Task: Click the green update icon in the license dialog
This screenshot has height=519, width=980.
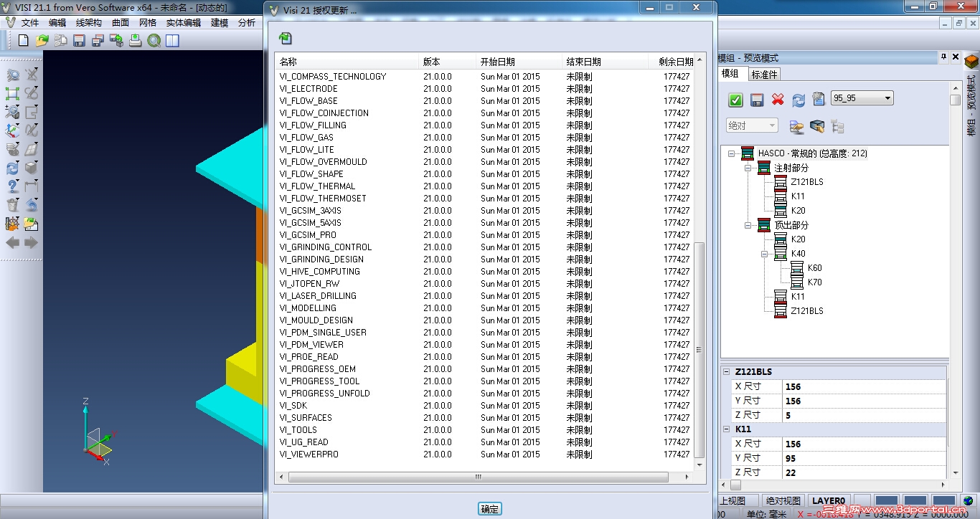Action: (286, 38)
